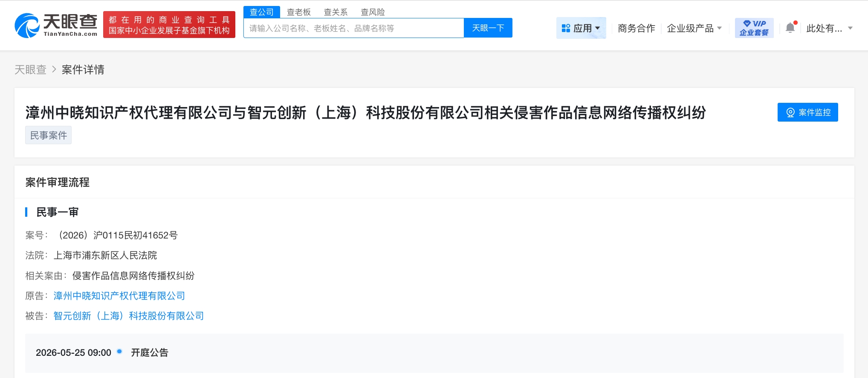Expand the 应用 dropdown menu
The image size is (868, 378).
pos(581,28)
